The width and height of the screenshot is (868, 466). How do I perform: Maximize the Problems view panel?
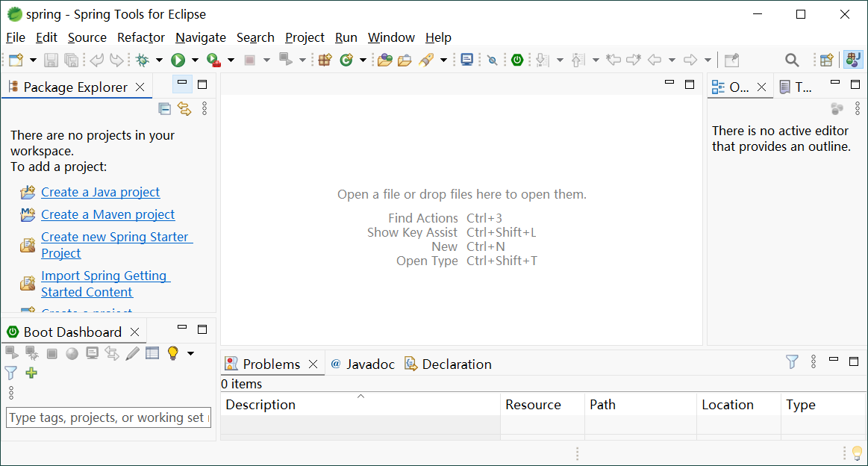pyautogui.click(x=854, y=361)
